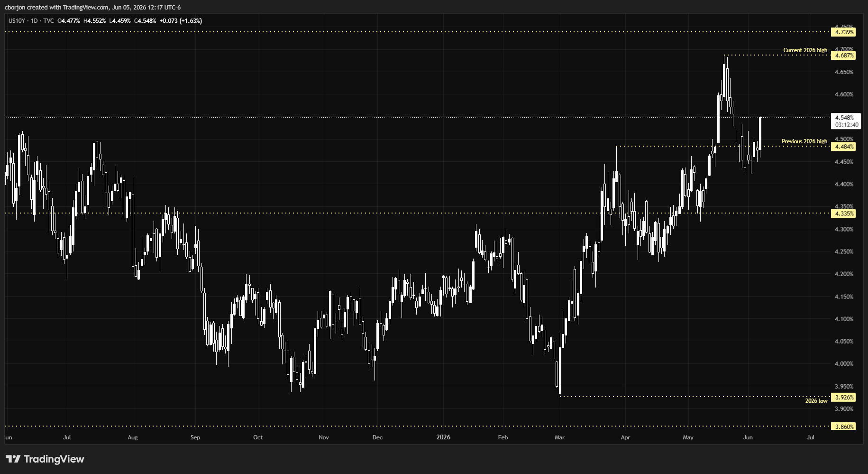Click the 3.926% price label
The width and height of the screenshot is (868, 474).
point(844,398)
